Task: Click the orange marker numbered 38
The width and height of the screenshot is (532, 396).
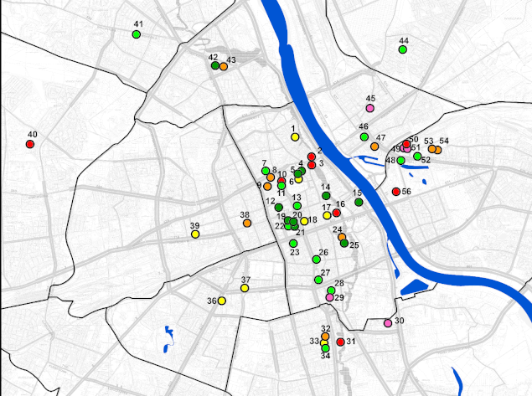Action: 247,223
